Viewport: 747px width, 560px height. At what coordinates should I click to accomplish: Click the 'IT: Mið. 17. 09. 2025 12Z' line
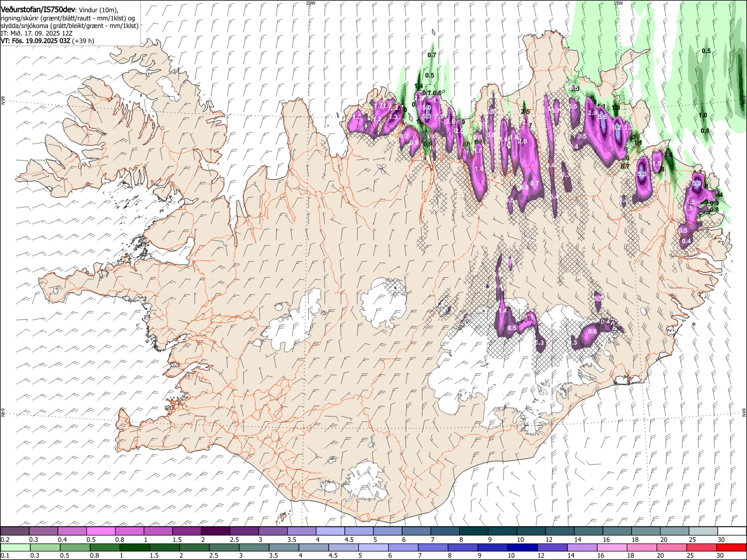coord(36,33)
